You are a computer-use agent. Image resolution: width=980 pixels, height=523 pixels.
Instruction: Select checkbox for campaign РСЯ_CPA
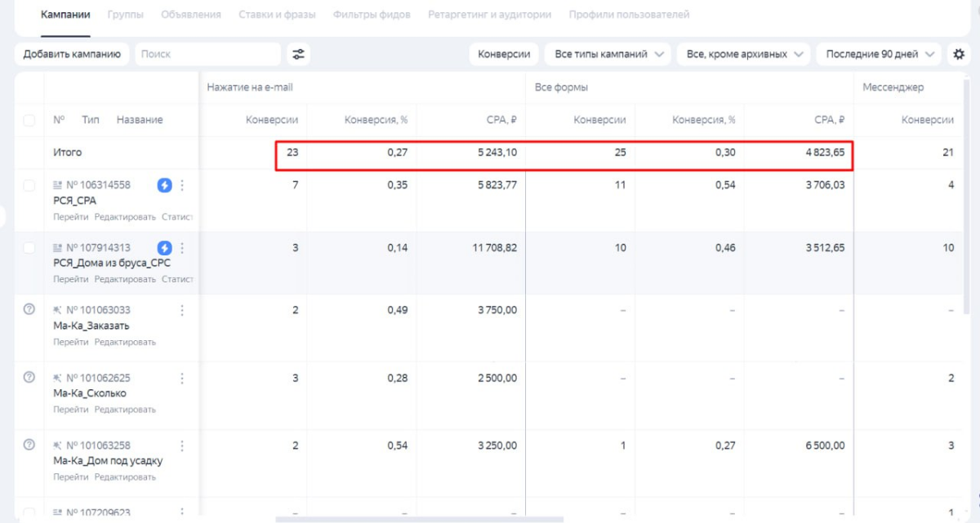[x=29, y=185]
